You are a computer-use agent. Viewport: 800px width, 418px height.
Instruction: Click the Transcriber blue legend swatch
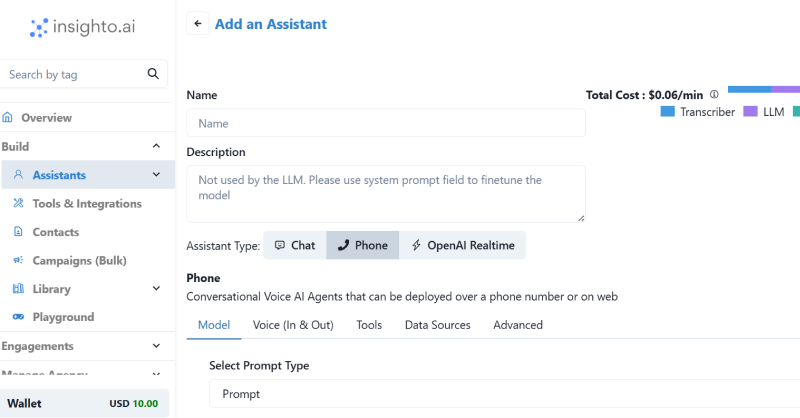point(668,112)
